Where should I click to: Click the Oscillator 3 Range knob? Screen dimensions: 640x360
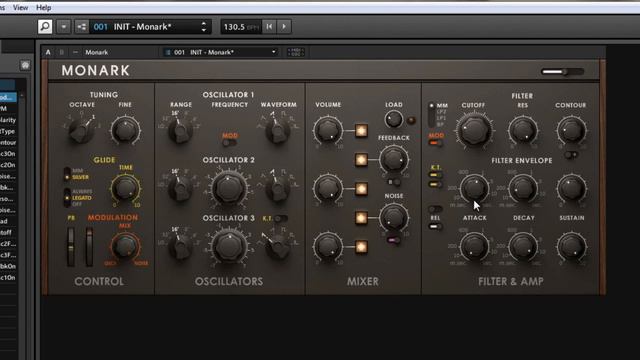tap(180, 247)
